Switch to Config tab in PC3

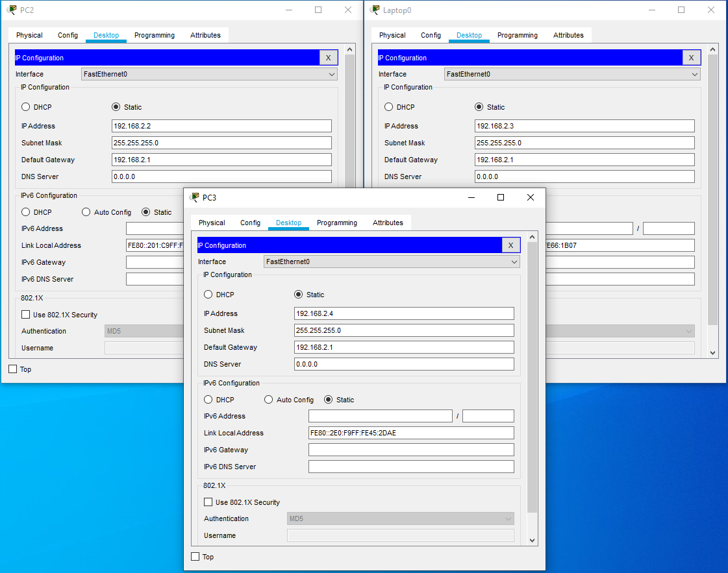250,223
